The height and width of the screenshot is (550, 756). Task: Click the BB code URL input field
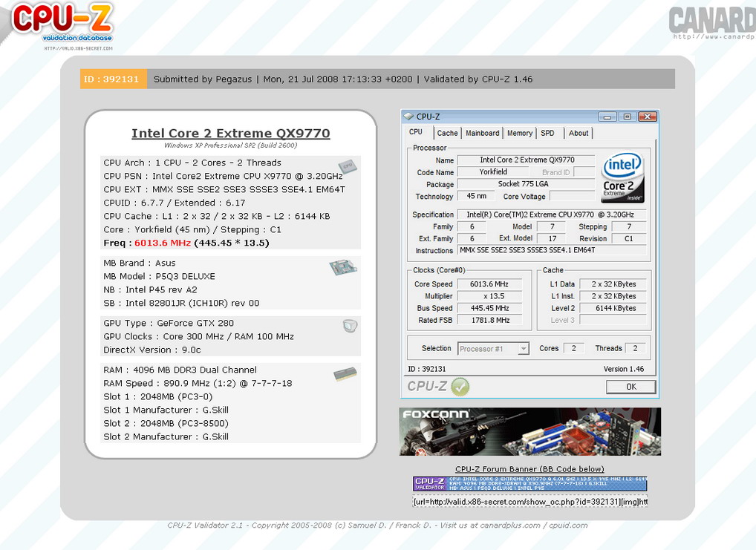(530, 502)
